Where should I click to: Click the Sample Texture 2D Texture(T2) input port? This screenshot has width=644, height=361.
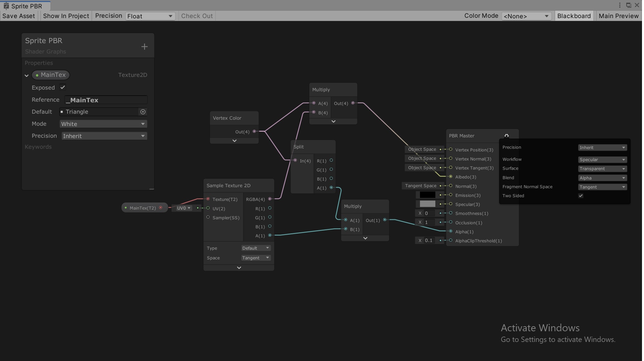208,199
